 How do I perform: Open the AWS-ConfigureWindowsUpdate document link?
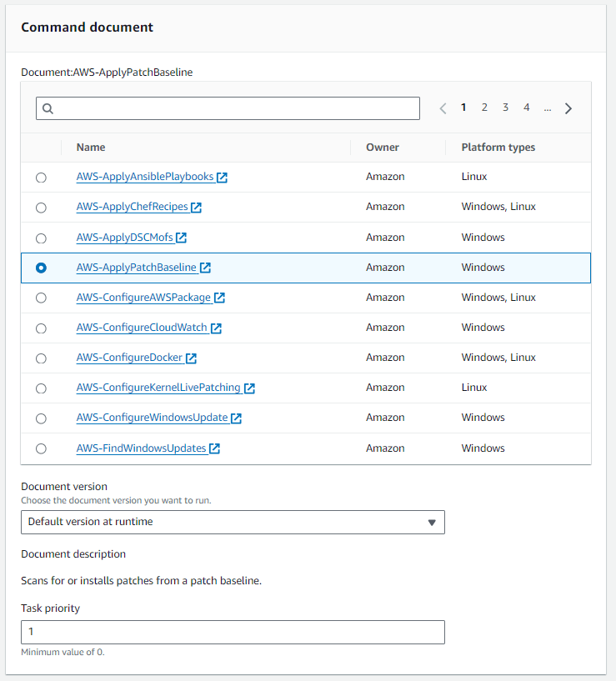(x=152, y=418)
